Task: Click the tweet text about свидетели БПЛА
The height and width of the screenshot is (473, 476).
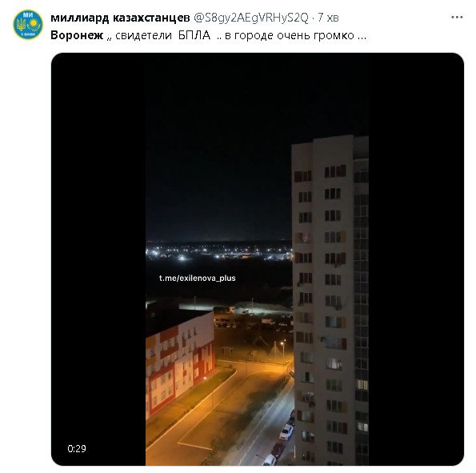Action: (x=208, y=35)
